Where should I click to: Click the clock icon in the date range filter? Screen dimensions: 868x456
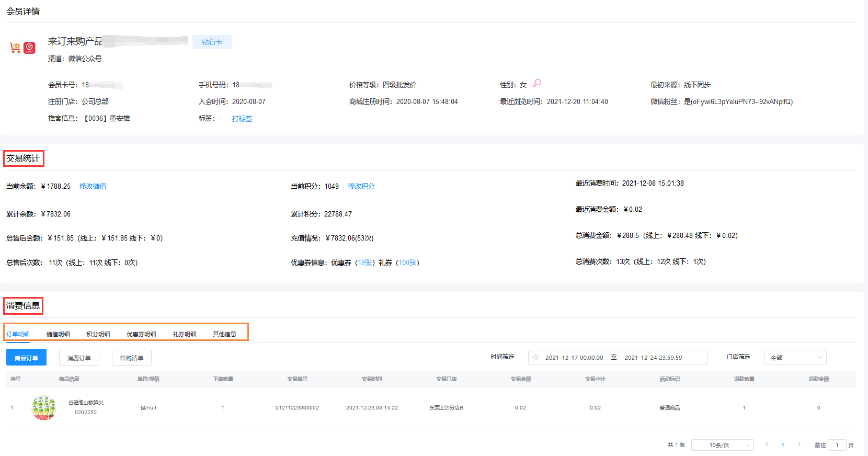click(536, 358)
